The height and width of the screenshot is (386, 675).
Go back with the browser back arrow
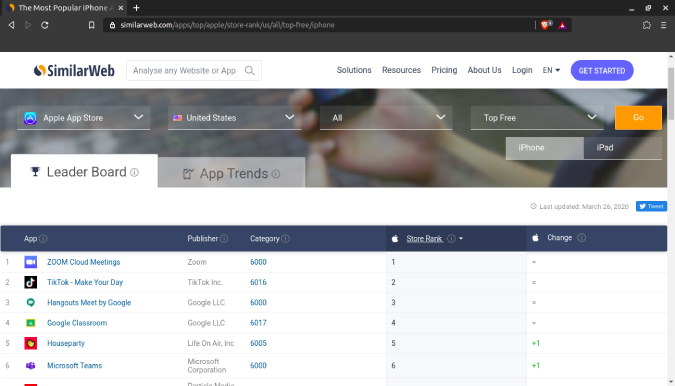(11, 25)
